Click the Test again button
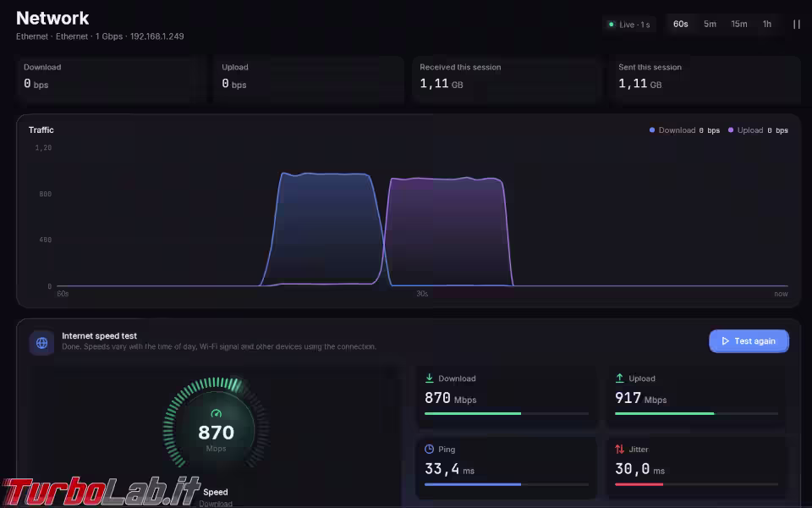The image size is (812, 508). [749, 341]
